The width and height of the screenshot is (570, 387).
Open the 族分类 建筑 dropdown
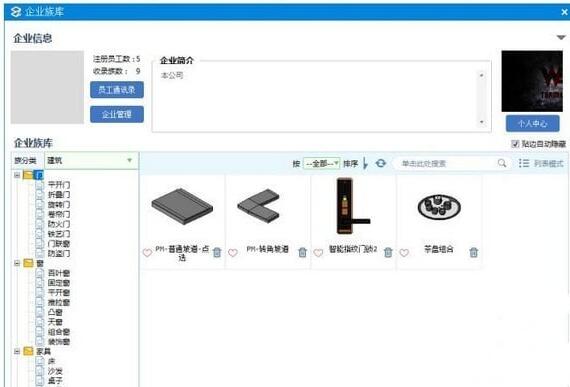(91, 160)
